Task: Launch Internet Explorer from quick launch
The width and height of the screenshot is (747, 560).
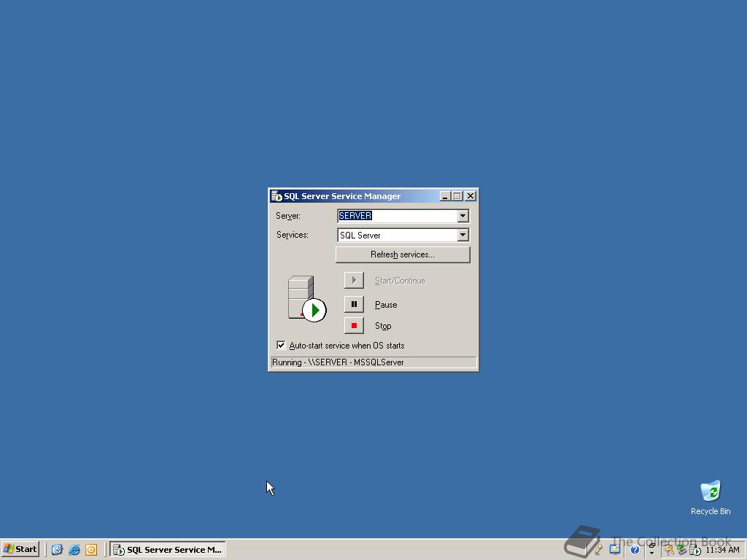Action: tap(74, 550)
